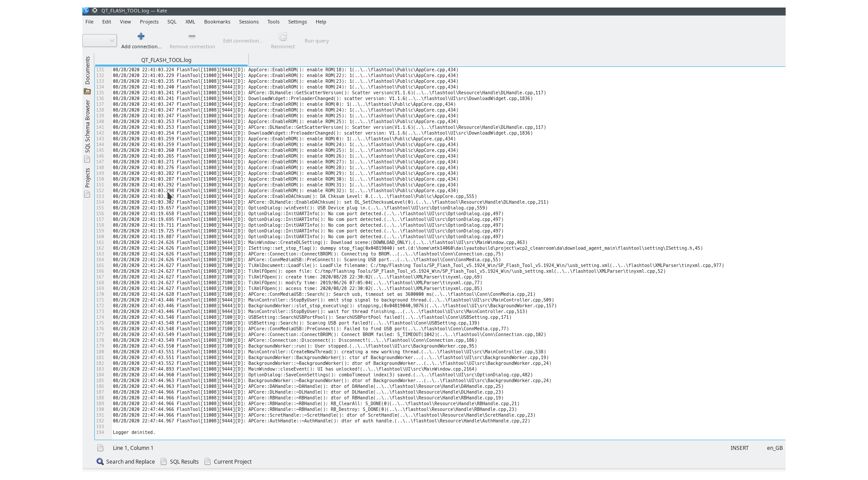
Task: Select the QT_FLASH_TOOL.log tab
Action: [171, 60]
